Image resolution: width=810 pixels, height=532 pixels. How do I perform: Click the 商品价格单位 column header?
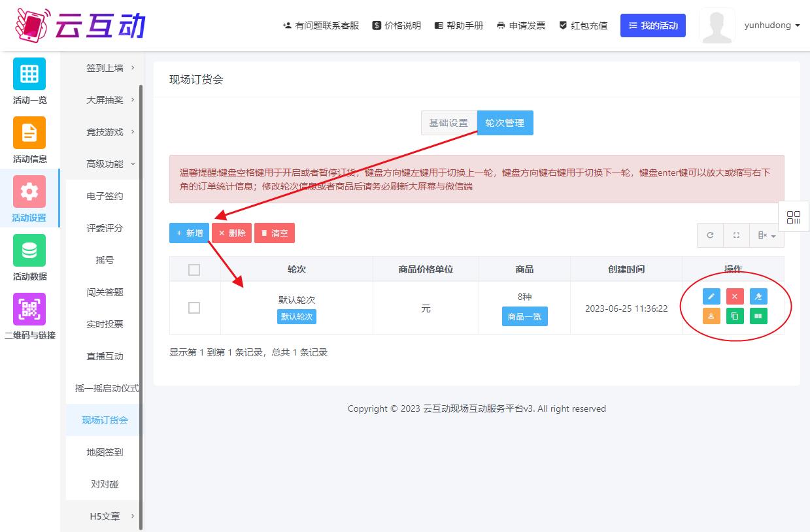tap(426, 269)
